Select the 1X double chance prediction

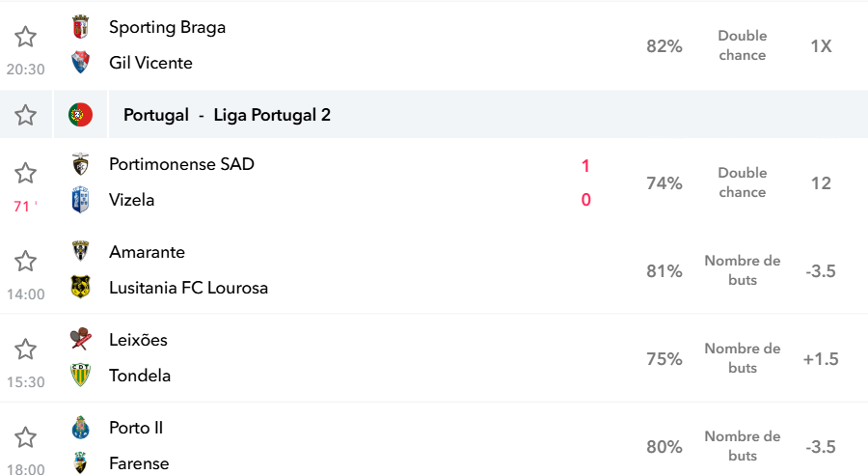click(x=821, y=46)
